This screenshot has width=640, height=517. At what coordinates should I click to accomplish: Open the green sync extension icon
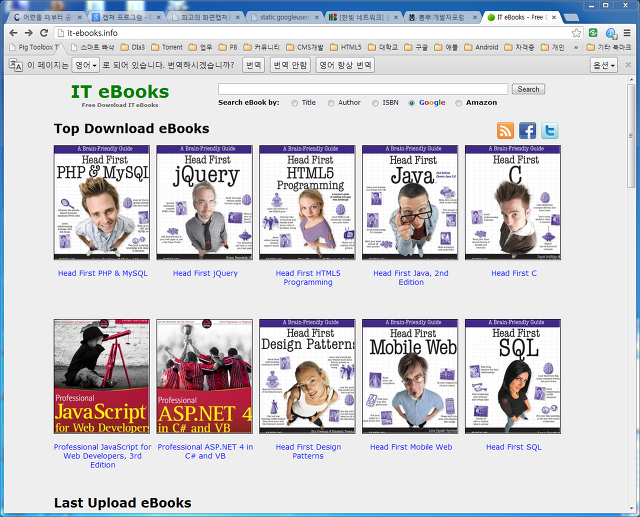pos(593,33)
